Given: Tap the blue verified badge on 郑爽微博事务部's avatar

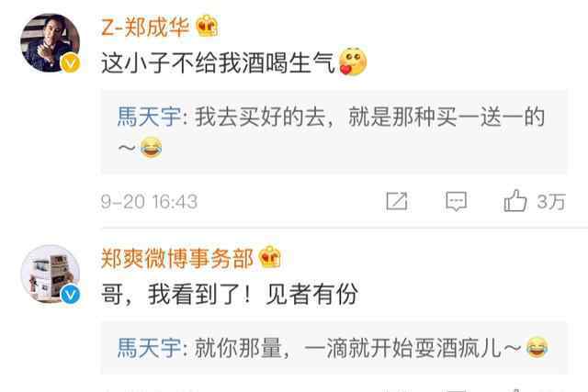Looking at the screenshot, I should coord(70,294).
